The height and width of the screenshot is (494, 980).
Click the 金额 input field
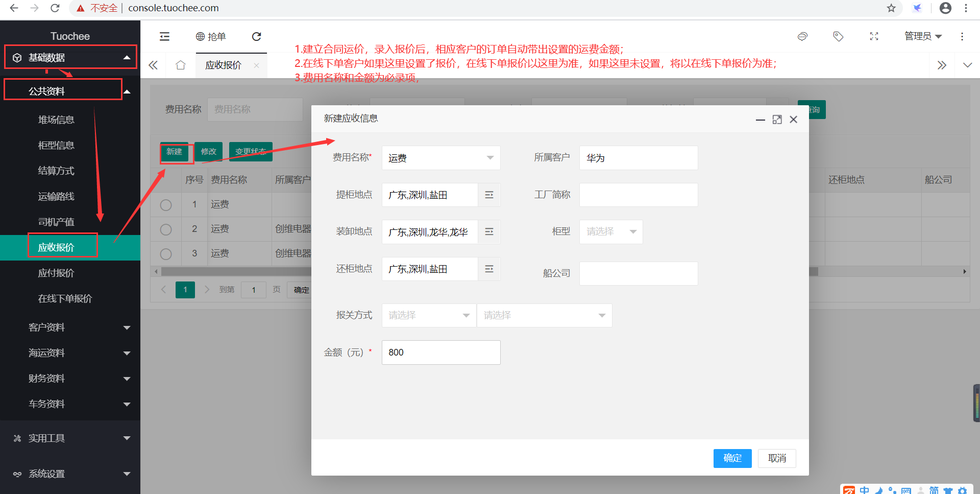[441, 352]
